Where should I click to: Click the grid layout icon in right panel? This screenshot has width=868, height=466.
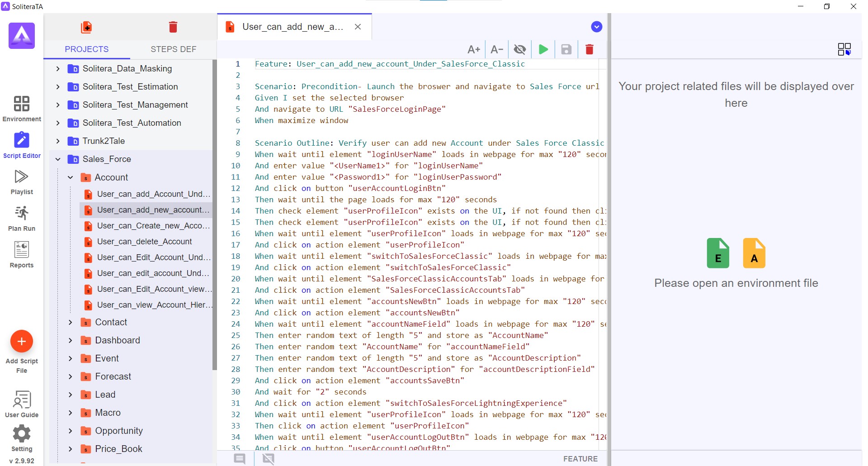pyautogui.click(x=844, y=49)
